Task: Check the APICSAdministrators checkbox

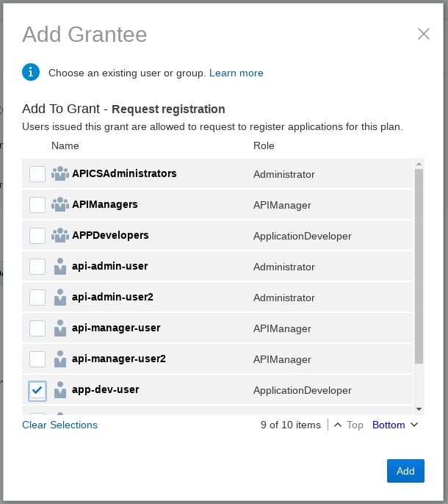Action: pos(37,174)
